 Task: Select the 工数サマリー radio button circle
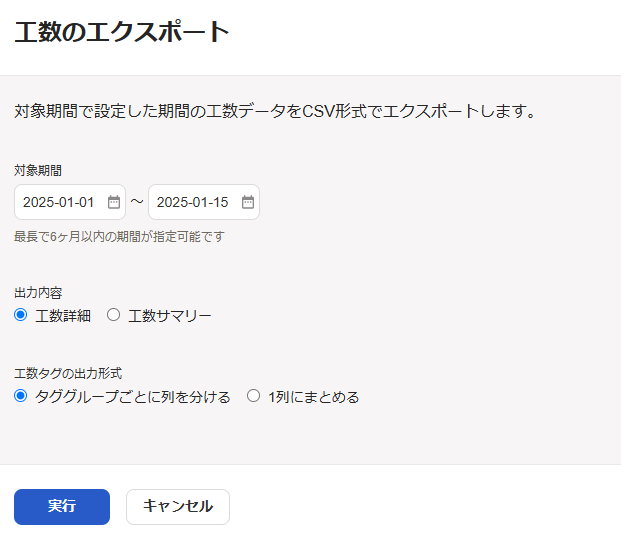click(113, 315)
